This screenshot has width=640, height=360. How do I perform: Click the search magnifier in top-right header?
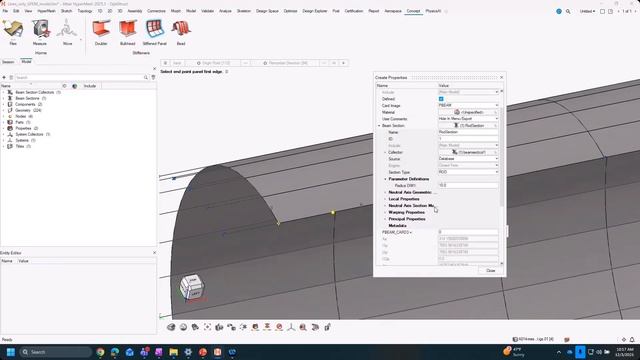coord(568,11)
